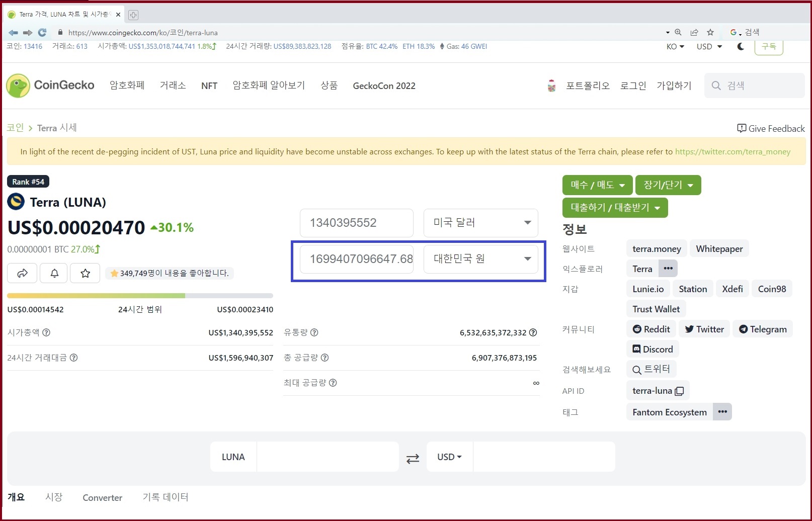The width and height of the screenshot is (812, 521).
Task: Expand more tags next to Fantom Ecosystem
Action: (x=722, y=412)
